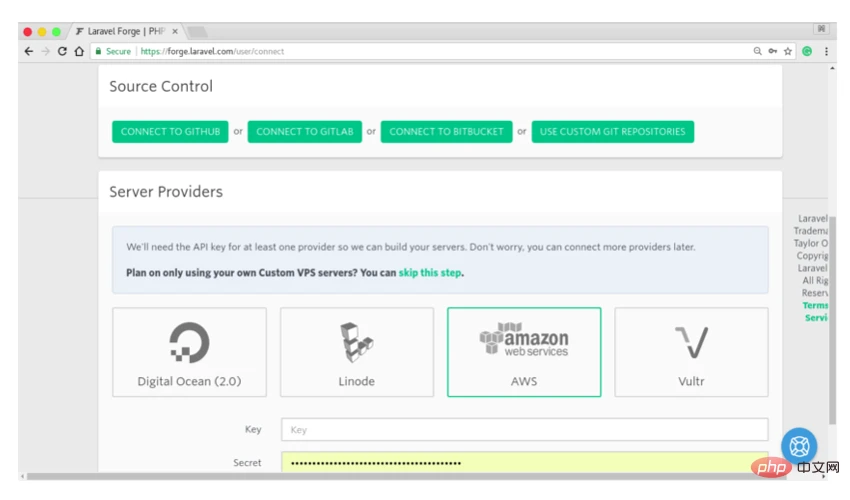Image resolution: width=850 pixels, height=500 pixels.
Task: Open the browser home icon
Action: [x=79, y=51]
